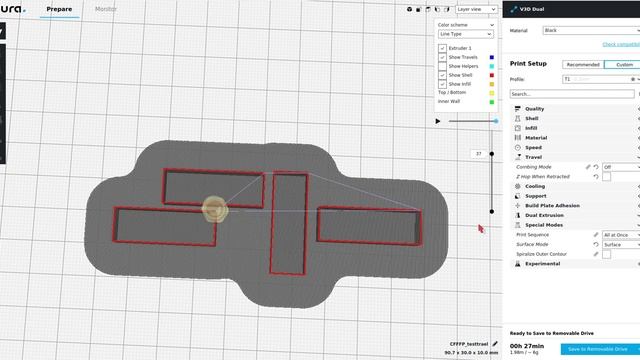The height and width of the screenshot is (360, 640).
Task: Open the Print Sequence dropdown
Action: click(x=621, y=235)
